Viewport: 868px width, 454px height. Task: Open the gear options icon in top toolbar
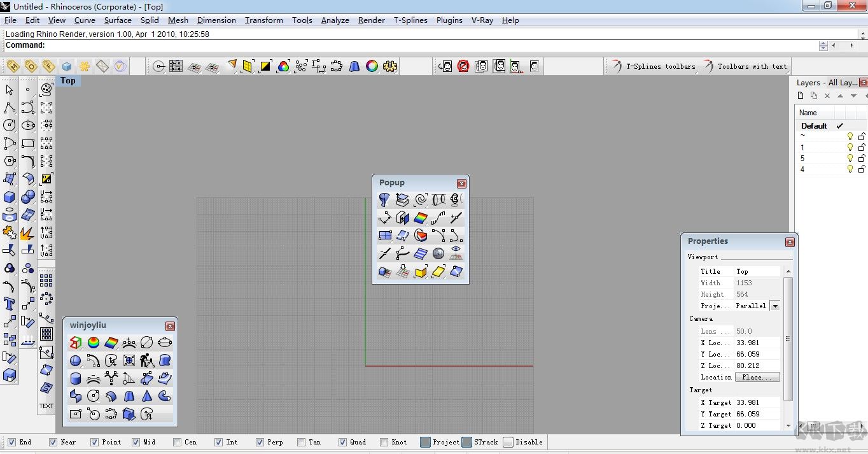[390, 66]
